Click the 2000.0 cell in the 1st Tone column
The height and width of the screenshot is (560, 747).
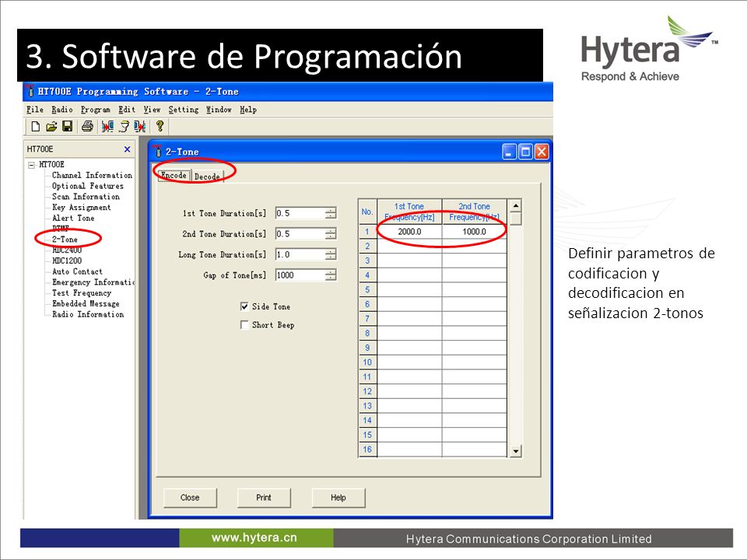pyautogui.click(x=409, y=232)
